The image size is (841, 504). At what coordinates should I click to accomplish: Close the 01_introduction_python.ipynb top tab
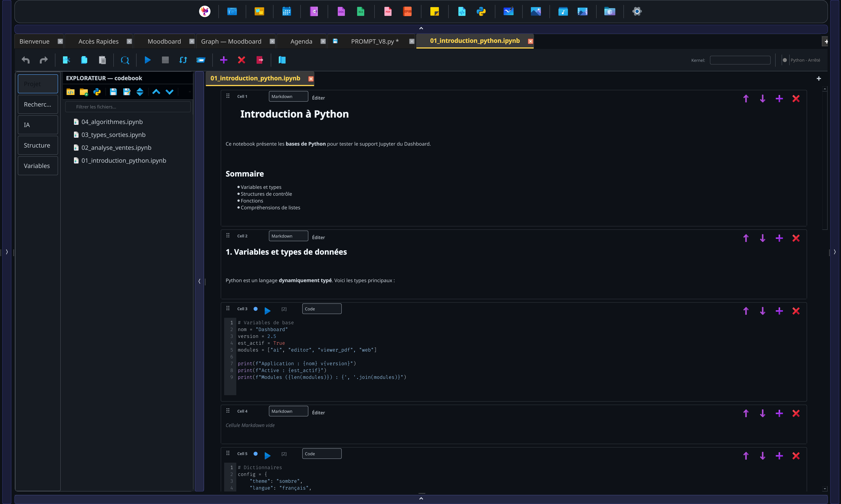[530, 41]
